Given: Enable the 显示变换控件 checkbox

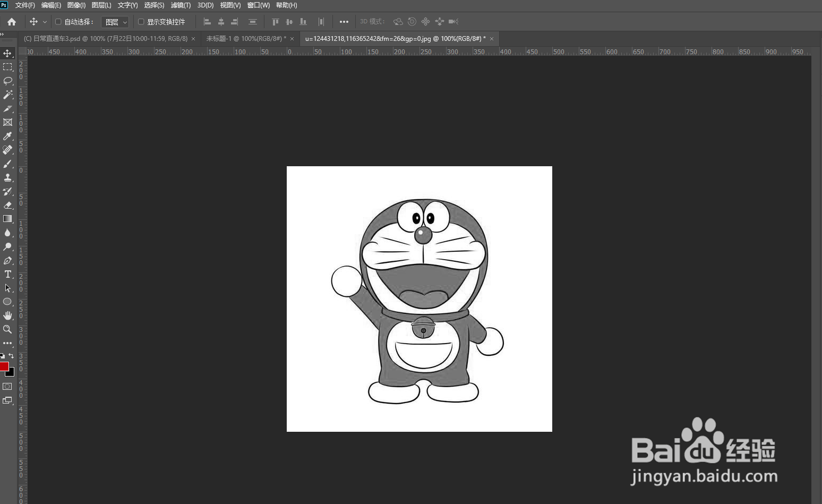Looking at the screenshot, I should point(141,22).
